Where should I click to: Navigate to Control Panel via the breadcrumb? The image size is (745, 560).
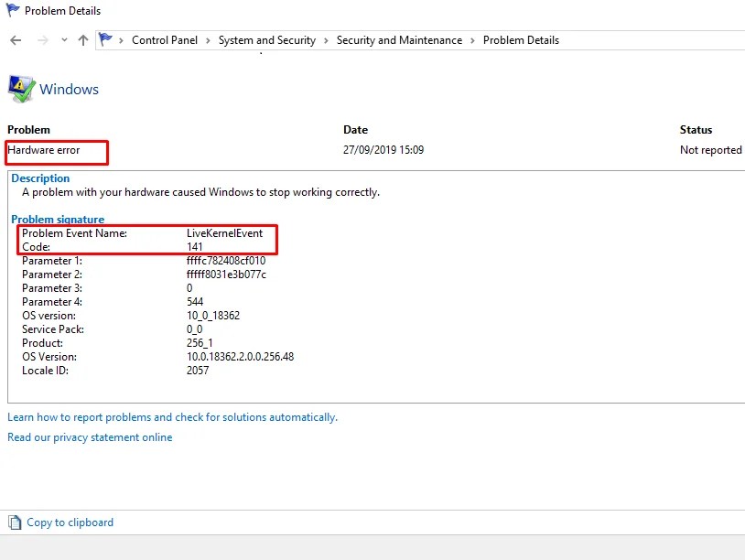[165, 40]
